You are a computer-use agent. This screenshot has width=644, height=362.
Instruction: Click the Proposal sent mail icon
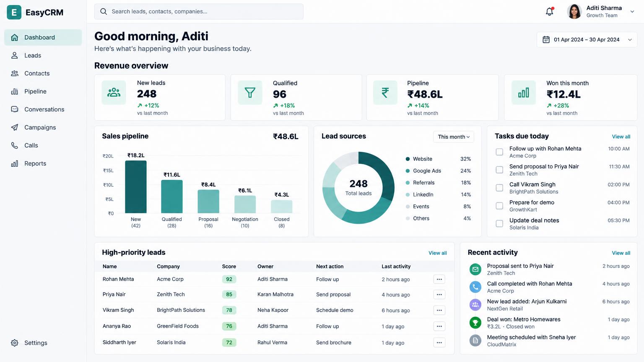tap(475, 269)
